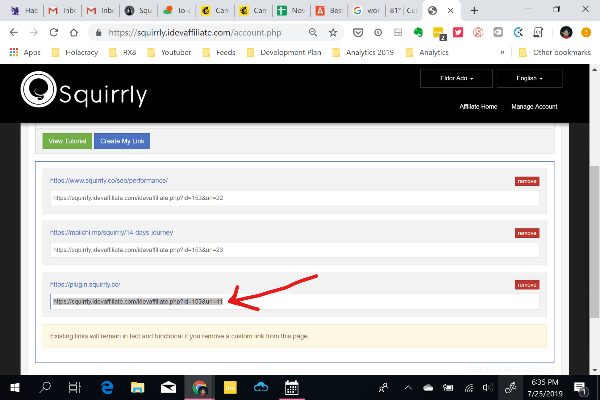This screenshot has height=400, width=600.
Task: Click the View Tutorial button
Action: coord(67,141)
